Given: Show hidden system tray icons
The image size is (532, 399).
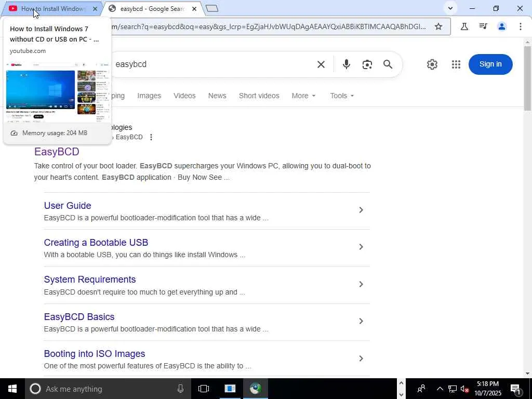Looking at the screenshot, I should [440, 389].
